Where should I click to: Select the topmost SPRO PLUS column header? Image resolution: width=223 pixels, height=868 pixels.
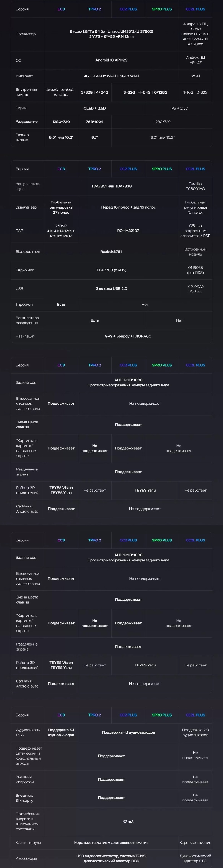162,9
